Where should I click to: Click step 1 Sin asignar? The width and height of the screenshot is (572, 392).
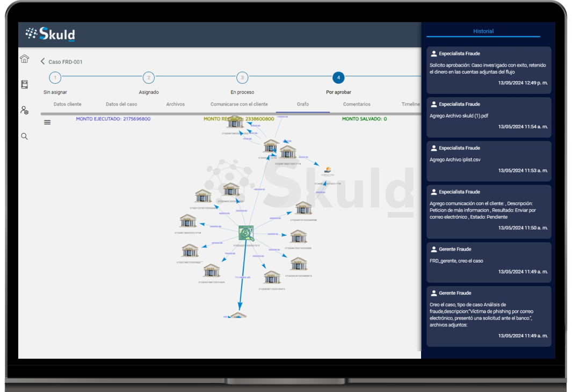pos(55,78)
